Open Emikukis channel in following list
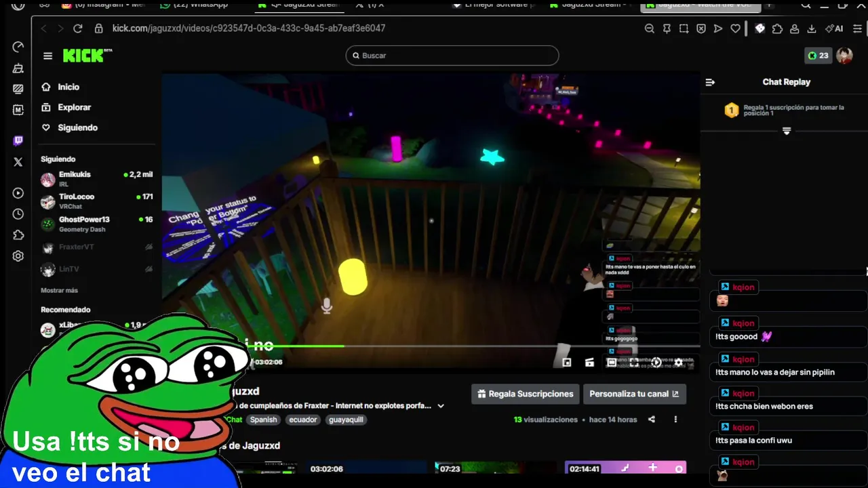 click(96, 179)
